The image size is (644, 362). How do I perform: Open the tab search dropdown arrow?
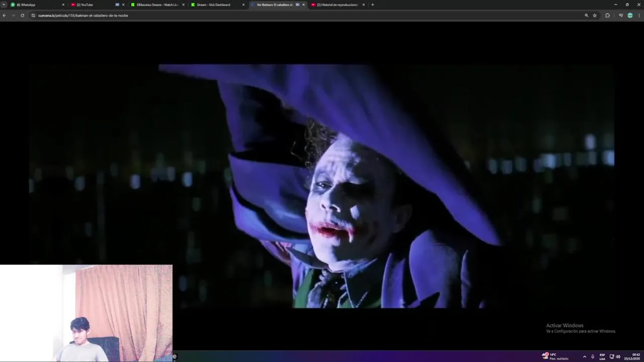[4, 5]
